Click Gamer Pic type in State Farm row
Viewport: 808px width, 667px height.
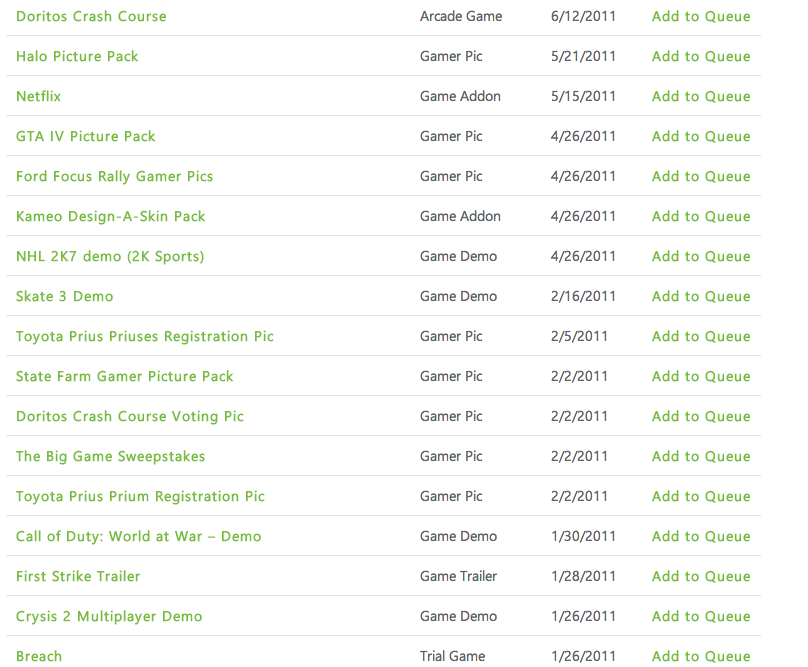point(451,376)
